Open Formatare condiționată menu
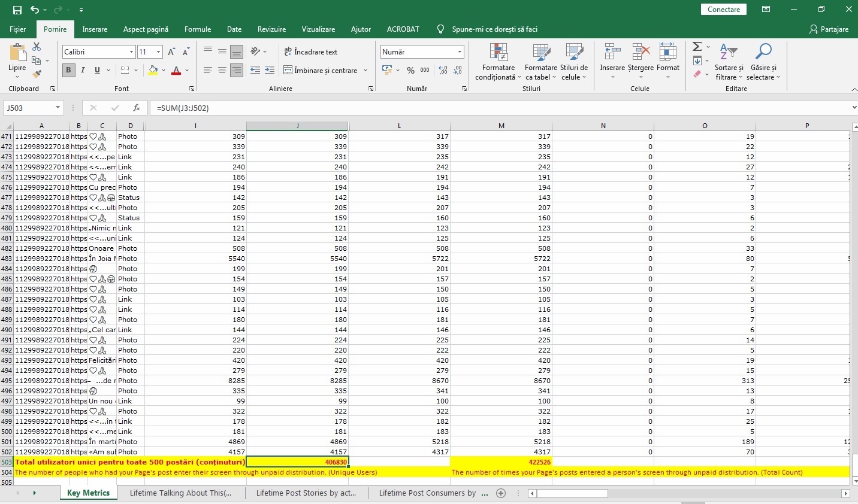The image size is (858, 504). tap(499, 62)
